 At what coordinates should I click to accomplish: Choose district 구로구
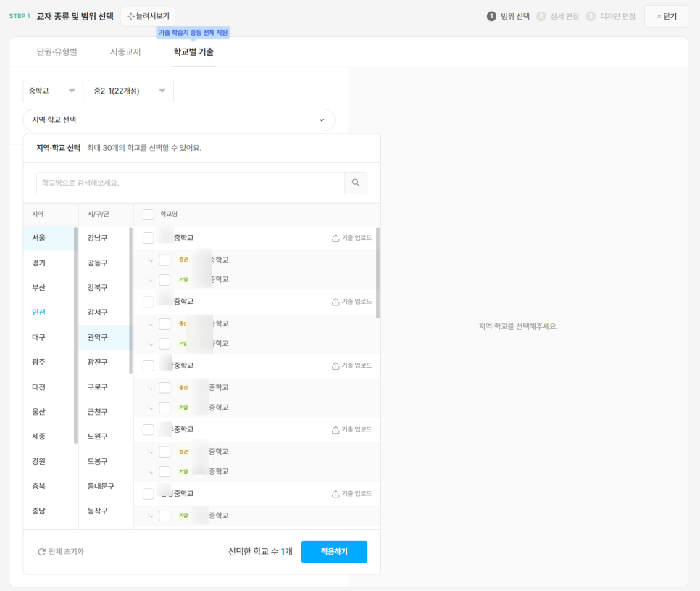click(x=104, y=387)
